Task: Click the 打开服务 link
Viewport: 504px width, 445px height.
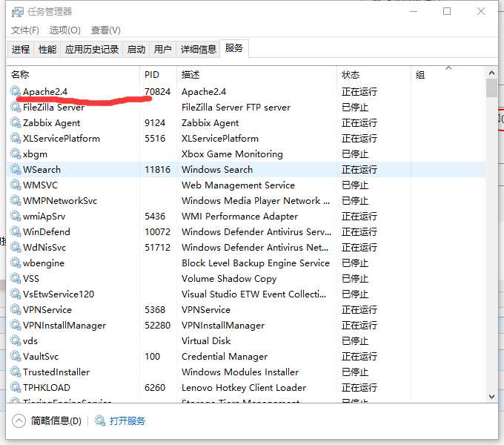Action: coord(127,421)
